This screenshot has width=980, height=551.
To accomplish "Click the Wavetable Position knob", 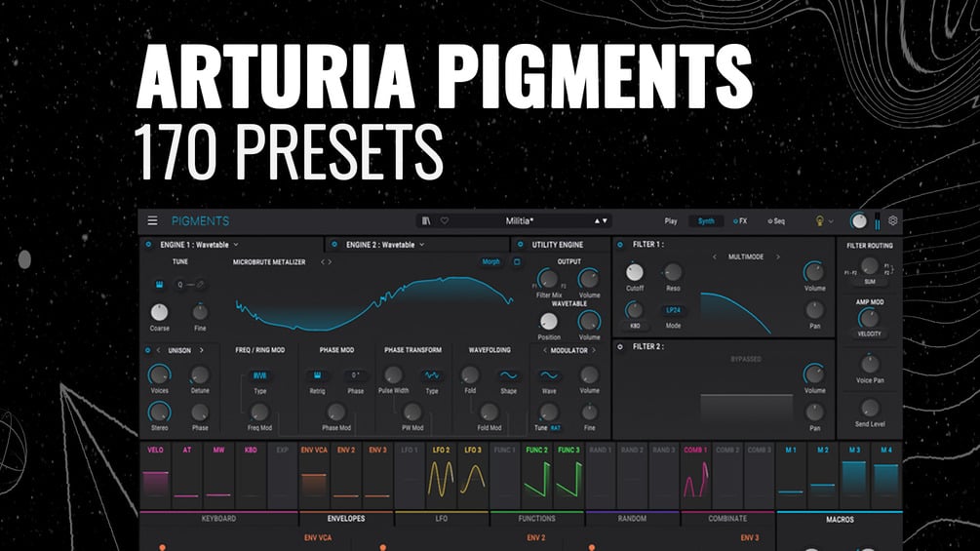I will 548,321.
